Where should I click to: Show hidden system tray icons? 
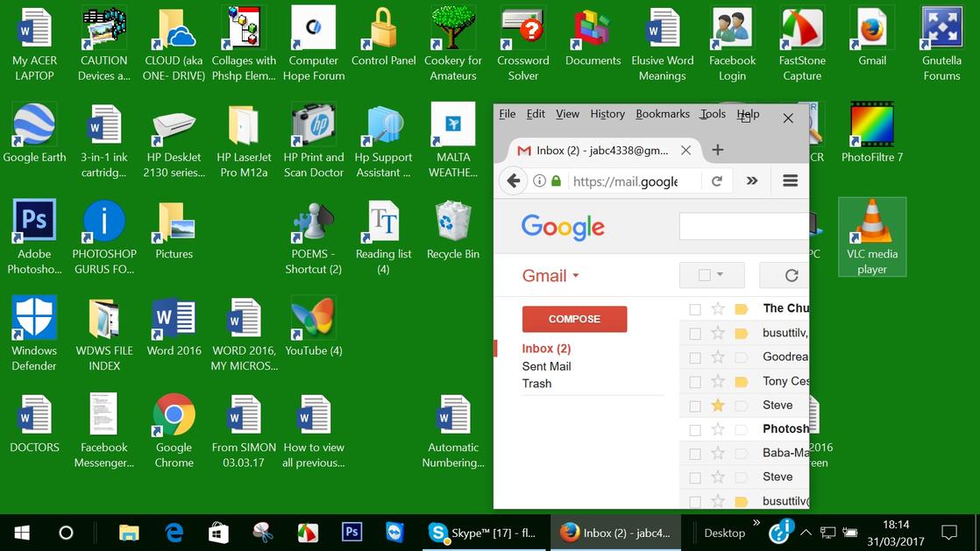coord(806,533)
